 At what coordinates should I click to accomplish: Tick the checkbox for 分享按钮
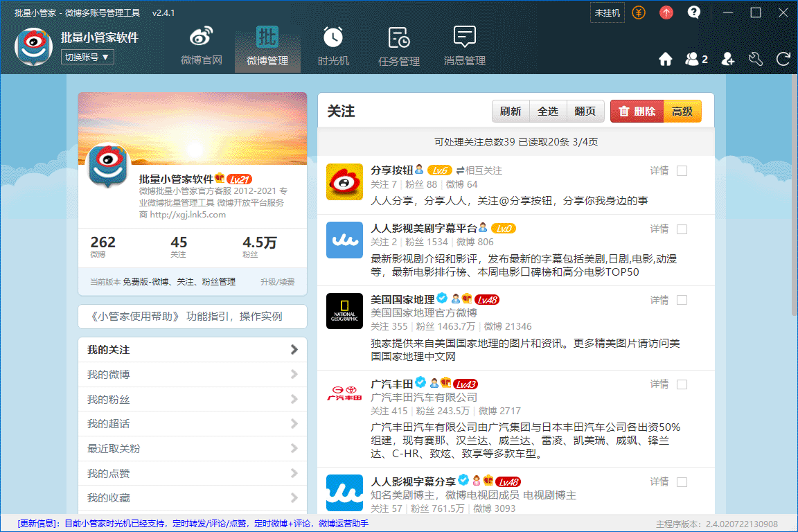point(682,171)
